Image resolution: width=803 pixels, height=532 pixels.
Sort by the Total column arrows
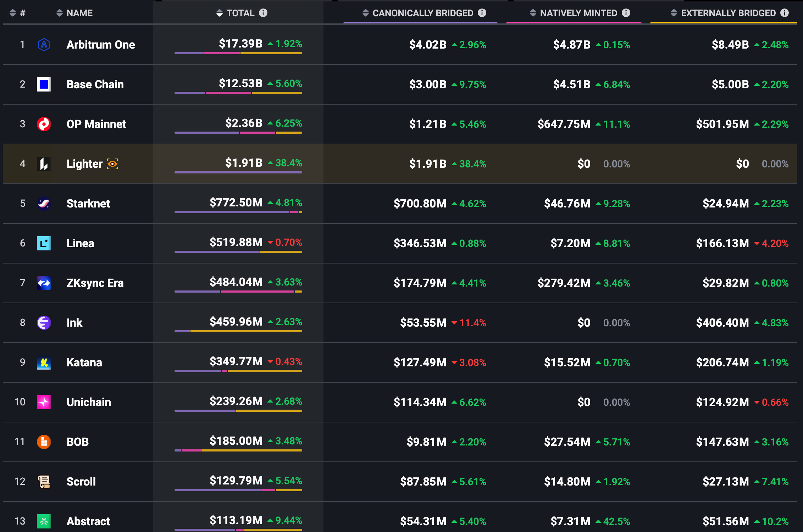(220, 13)
